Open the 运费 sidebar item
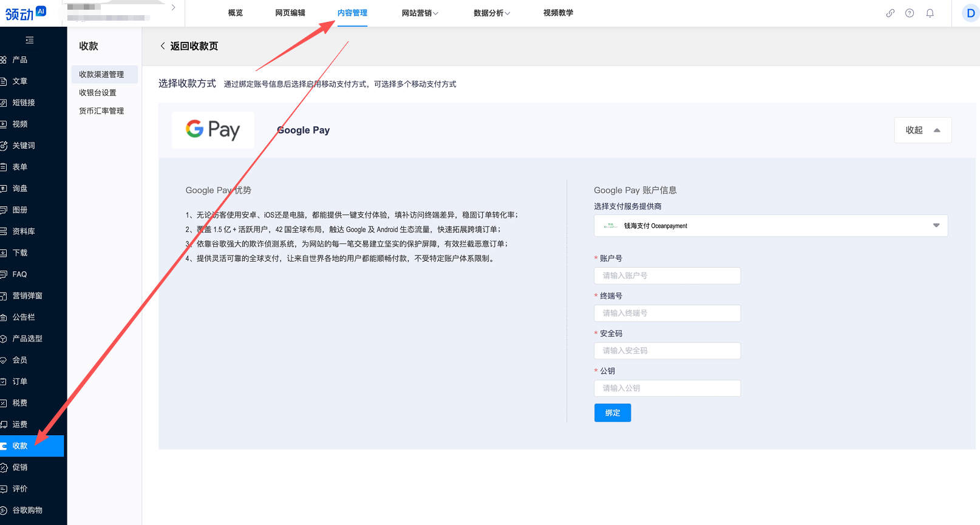The width and height of the screenshot is (980, 525). tap(19, 424)
